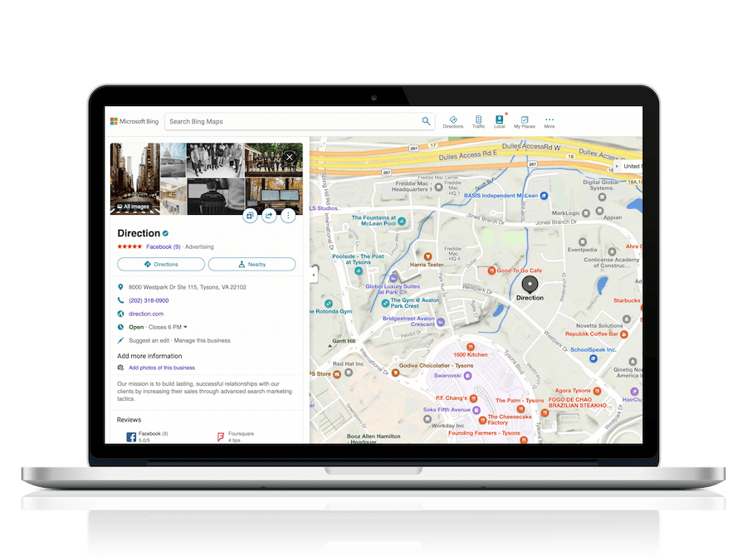
Task: Save Direction listing using the collections icon
Action: click(x=250, y=215)
